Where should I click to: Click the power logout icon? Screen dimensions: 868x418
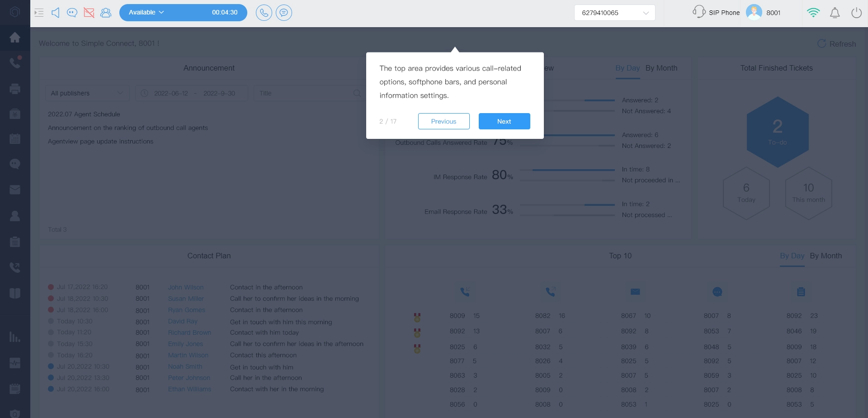click(x=856, y=13)
